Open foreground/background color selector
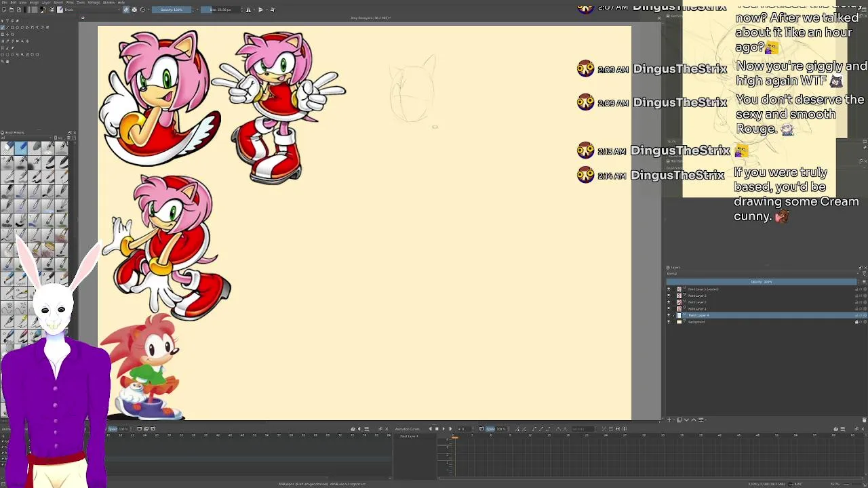 (x=43, y=9)
